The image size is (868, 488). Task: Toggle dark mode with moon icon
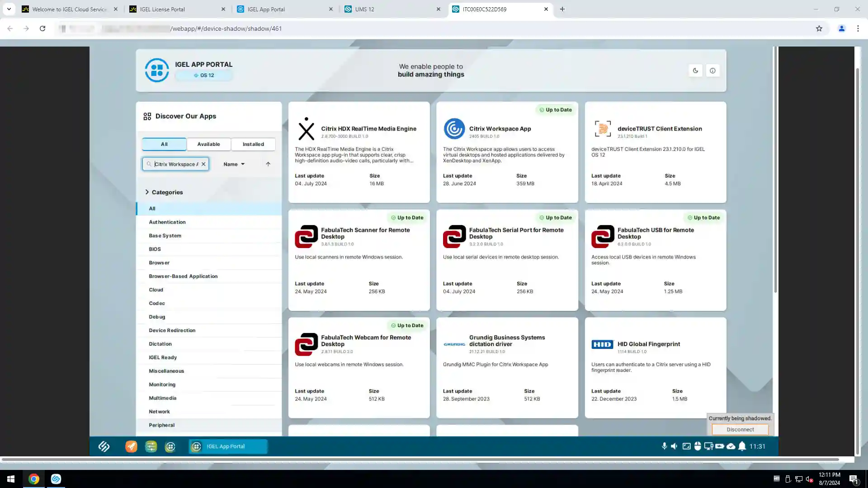tap(695, 70)
